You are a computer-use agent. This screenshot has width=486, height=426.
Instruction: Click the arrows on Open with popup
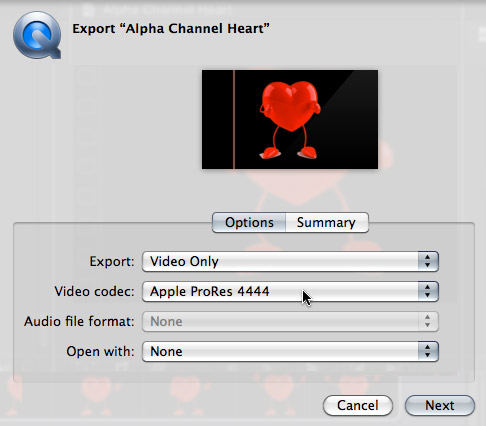click(x=428, y=351)
